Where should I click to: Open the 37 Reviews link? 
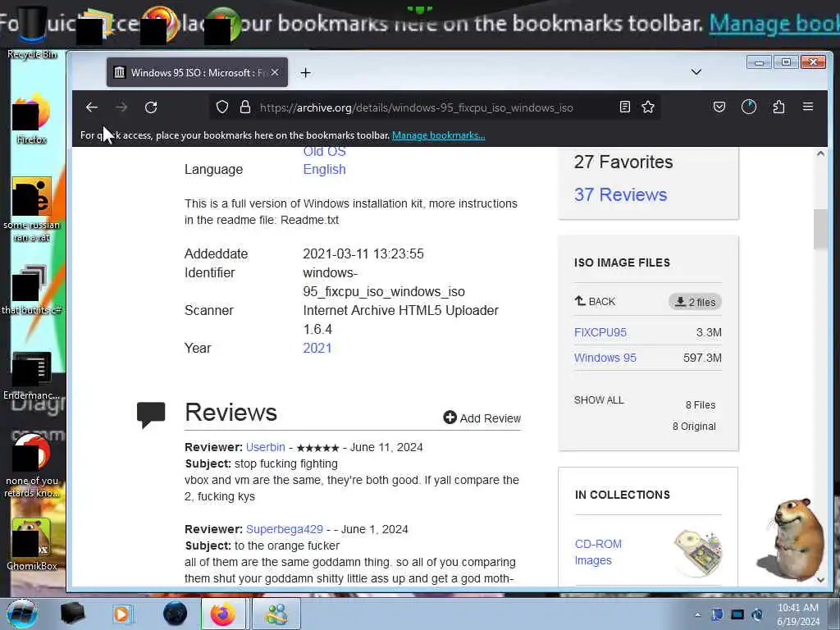(620, 194)
